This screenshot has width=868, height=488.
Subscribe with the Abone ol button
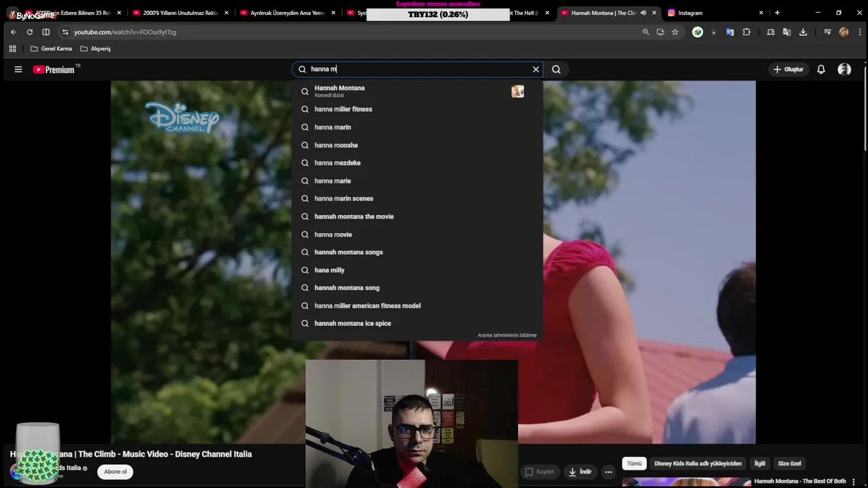115,472
